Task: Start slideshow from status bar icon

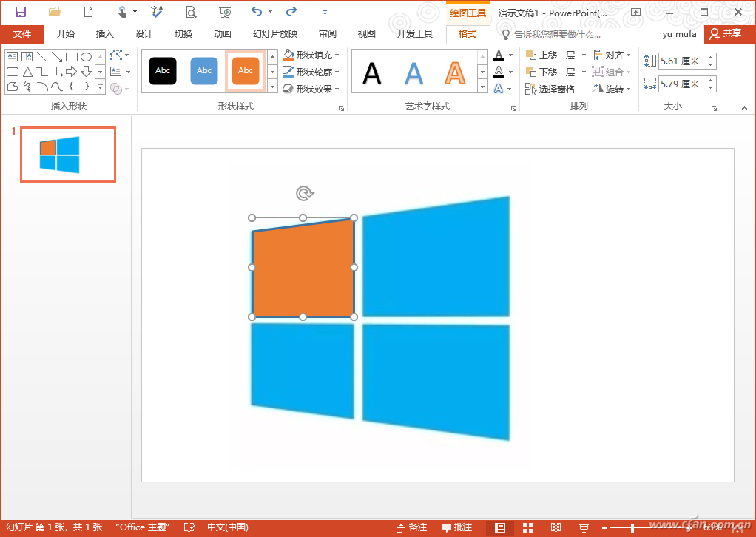Action: [x=584, y=528]
